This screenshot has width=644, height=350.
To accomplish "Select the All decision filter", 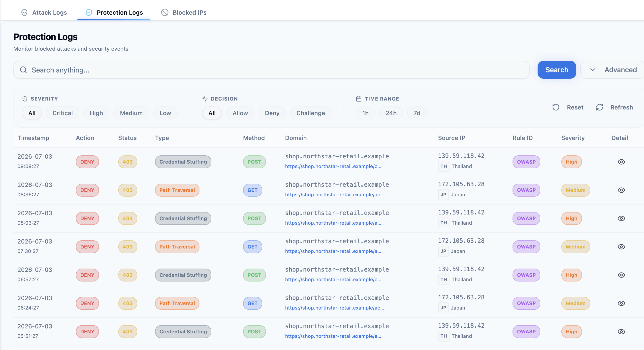I will [212, 113].
